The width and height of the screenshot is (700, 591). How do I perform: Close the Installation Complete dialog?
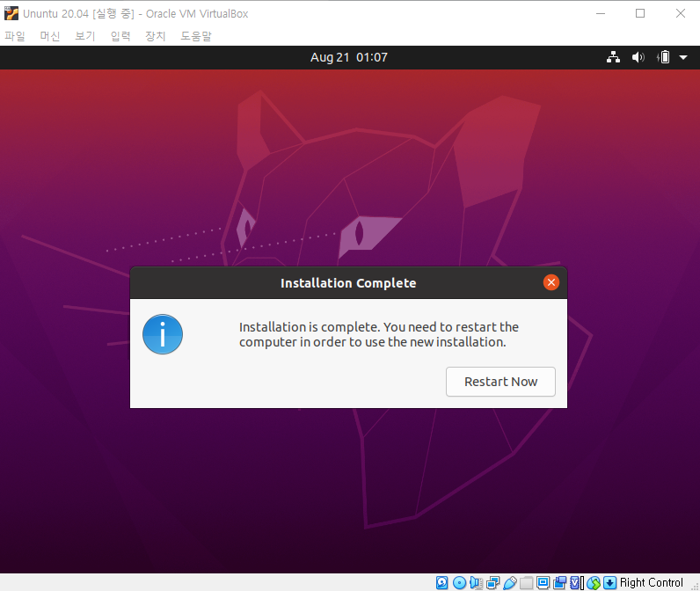pyautogui.click(x=551, y=282)
